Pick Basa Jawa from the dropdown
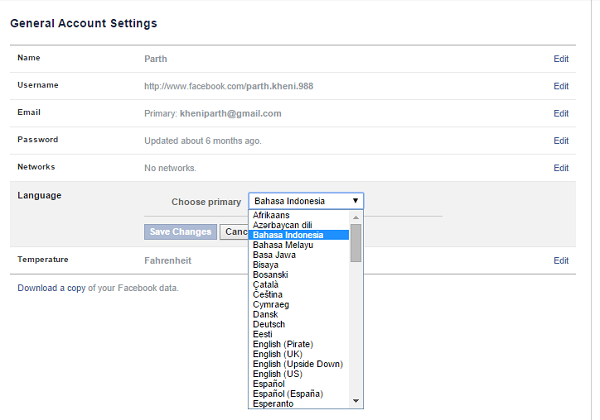This screenshot has width=600, height=420. click(x=298, y=255)
